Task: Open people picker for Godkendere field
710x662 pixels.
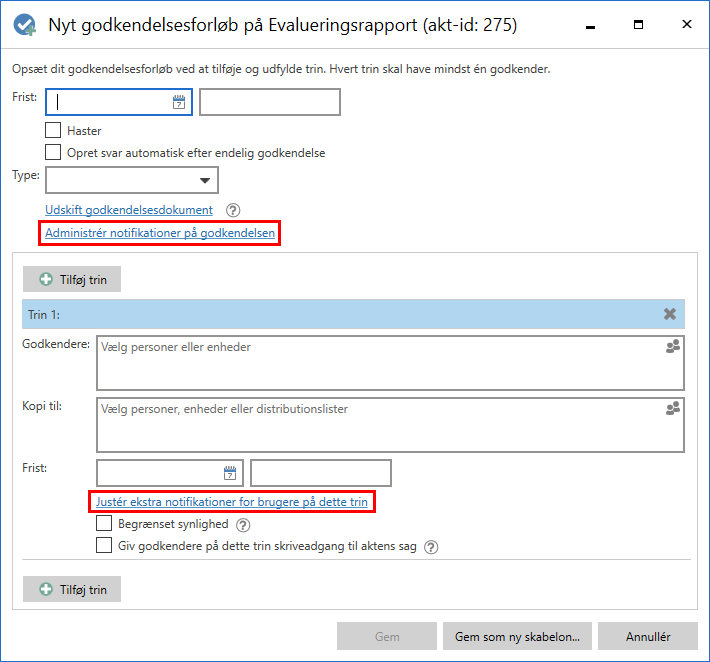Action: point(673,346)
